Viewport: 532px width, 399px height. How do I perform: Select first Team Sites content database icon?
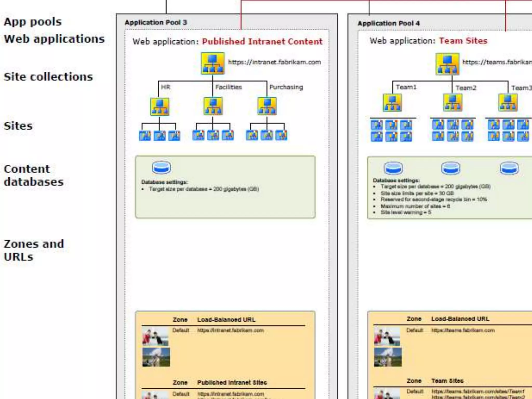(393, 168)
